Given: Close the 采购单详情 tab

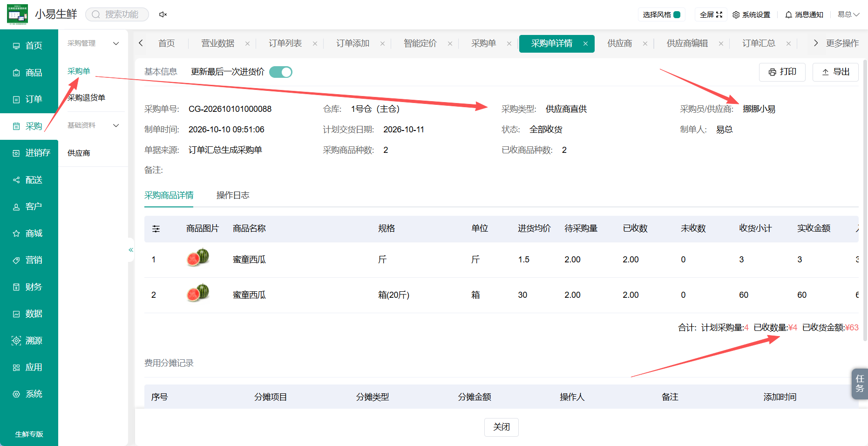Looking at the screenshot, I should coord(585,44).
